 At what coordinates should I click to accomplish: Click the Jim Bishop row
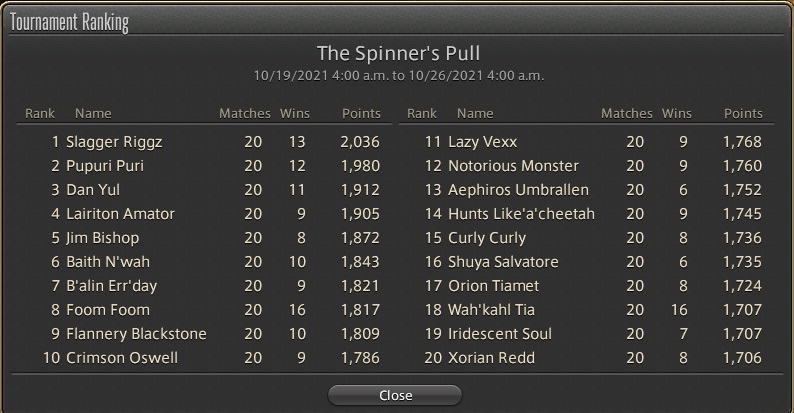click(205, 238)
